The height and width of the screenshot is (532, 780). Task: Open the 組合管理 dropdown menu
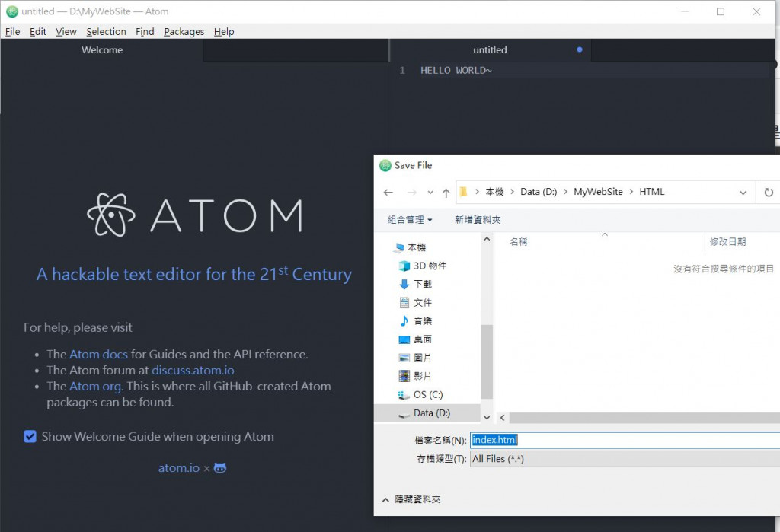click(410, 220)
